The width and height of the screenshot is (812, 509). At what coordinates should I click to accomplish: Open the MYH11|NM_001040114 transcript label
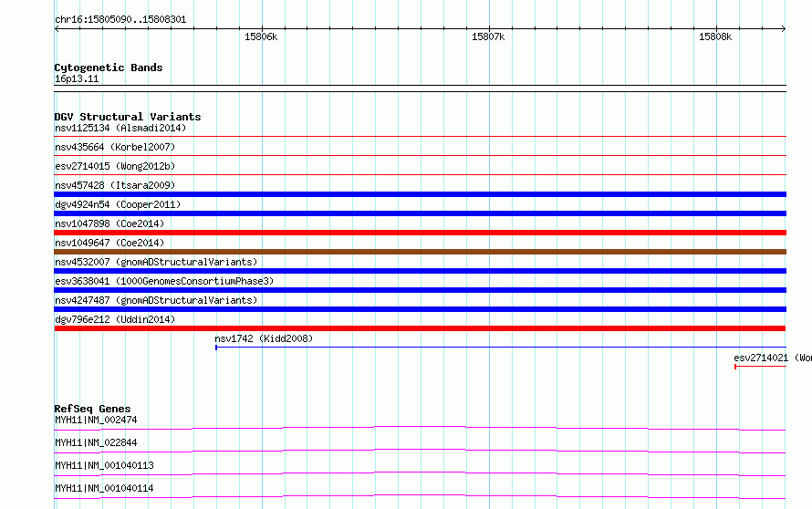[104, 488]
